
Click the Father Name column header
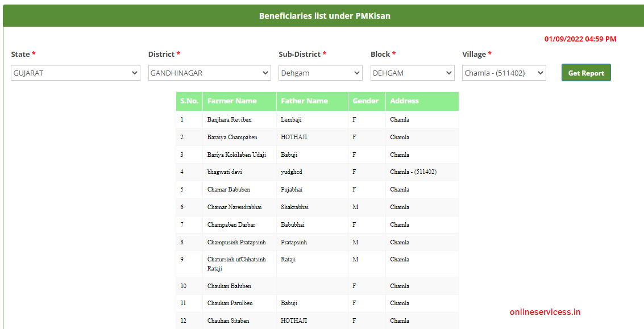point(311,101)
